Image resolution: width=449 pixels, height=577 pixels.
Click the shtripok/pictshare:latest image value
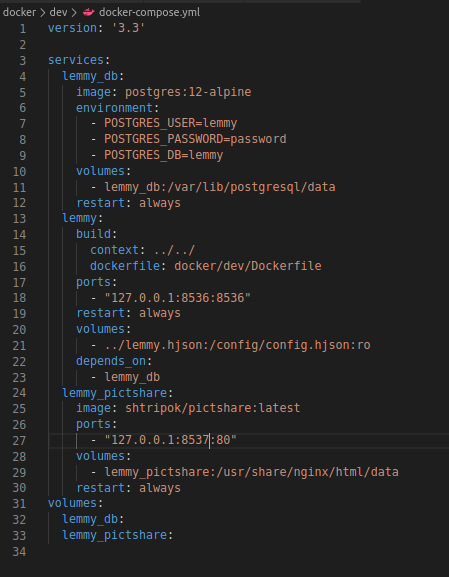[x=213, y=408]
